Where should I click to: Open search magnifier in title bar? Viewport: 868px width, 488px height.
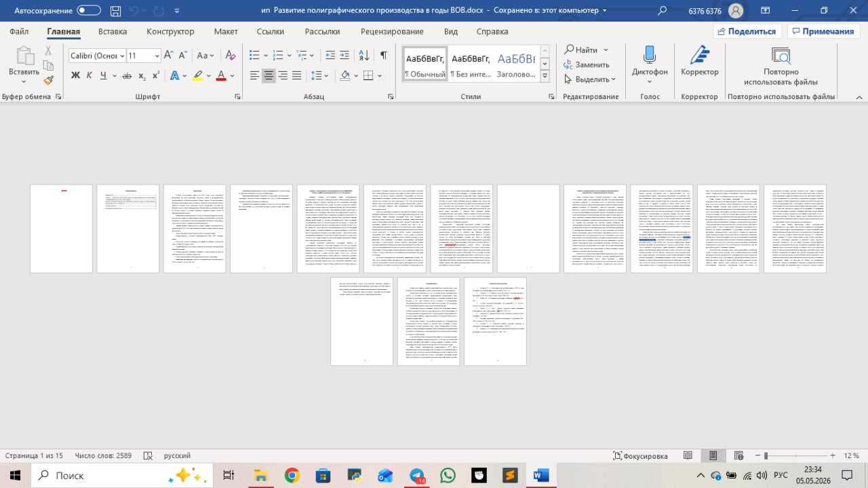[x=662, y=11]
